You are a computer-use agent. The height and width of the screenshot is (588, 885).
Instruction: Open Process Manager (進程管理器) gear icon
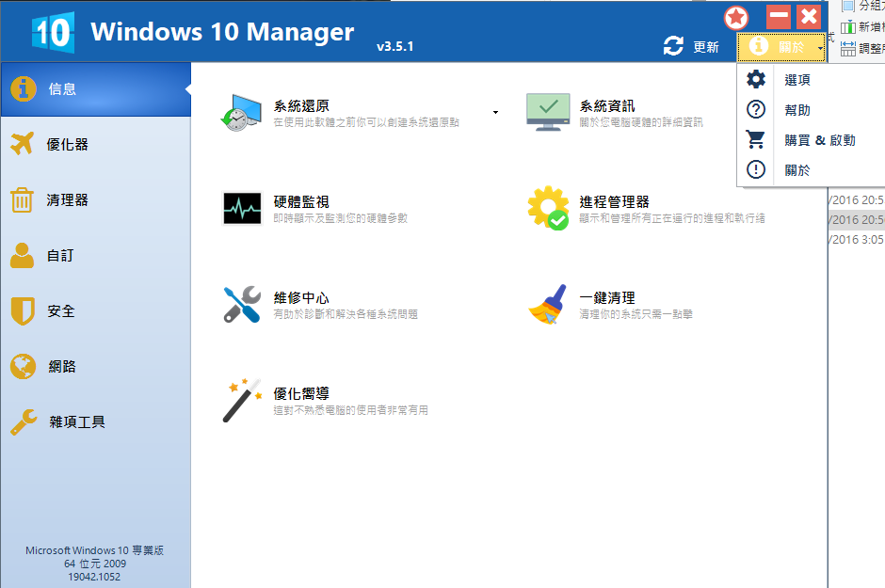(548, 208)
